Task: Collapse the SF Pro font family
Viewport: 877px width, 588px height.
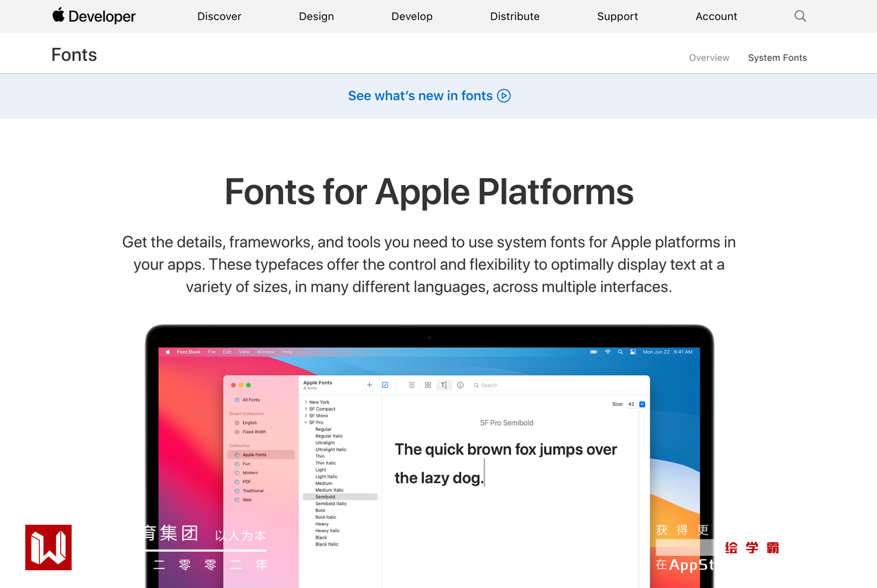Action: tap(306, 423)
